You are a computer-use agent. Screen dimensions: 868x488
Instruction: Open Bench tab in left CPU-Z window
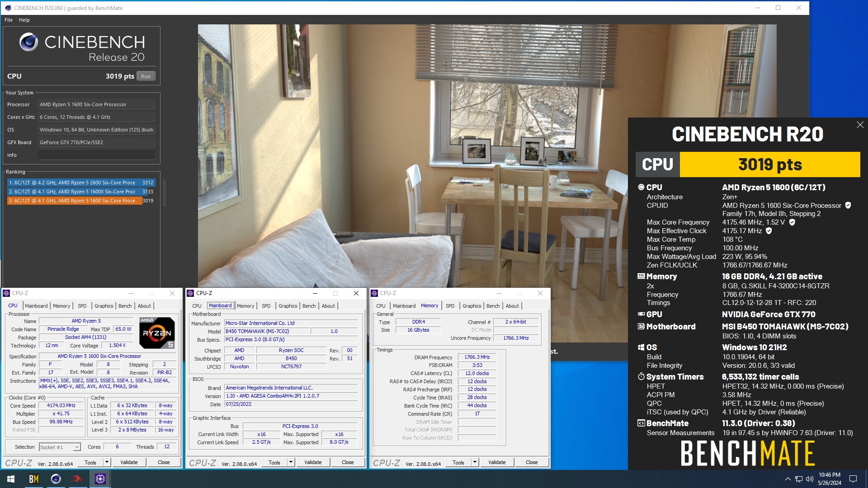point(125,306)
